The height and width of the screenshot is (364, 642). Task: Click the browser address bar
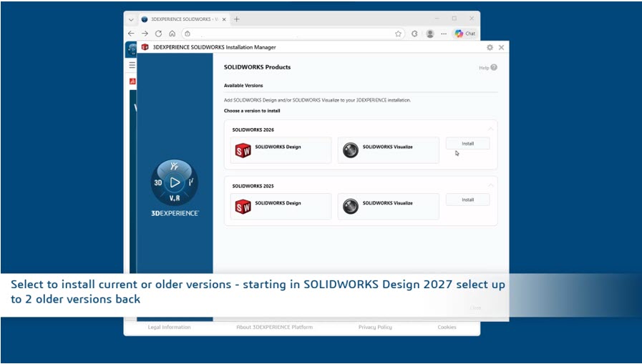pos(286,34)
